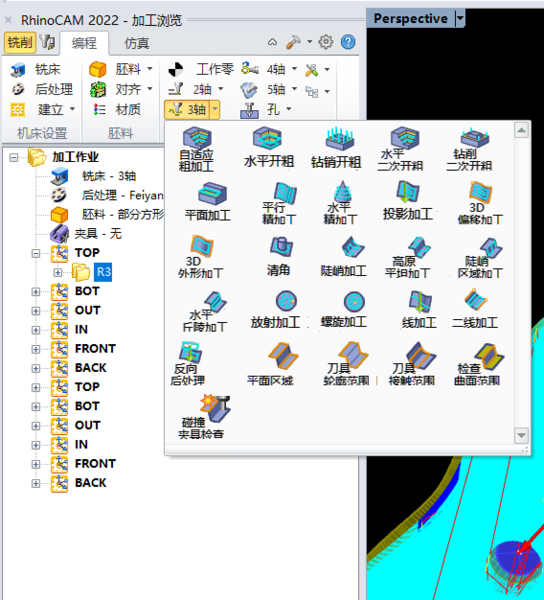Viewport: 544px width, 600px height.
Task: Pick 3D偏移加工 offset machining
Action: (480, 203)
